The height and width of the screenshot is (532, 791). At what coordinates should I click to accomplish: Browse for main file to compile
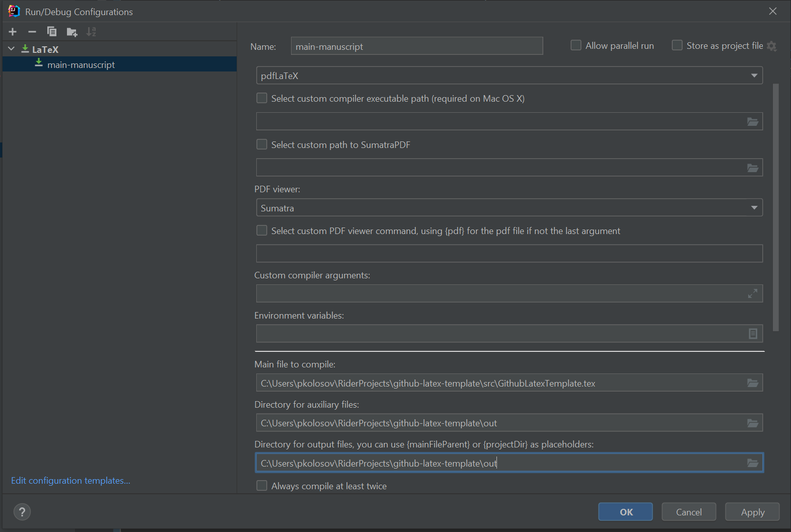click(x=753, y=383)
